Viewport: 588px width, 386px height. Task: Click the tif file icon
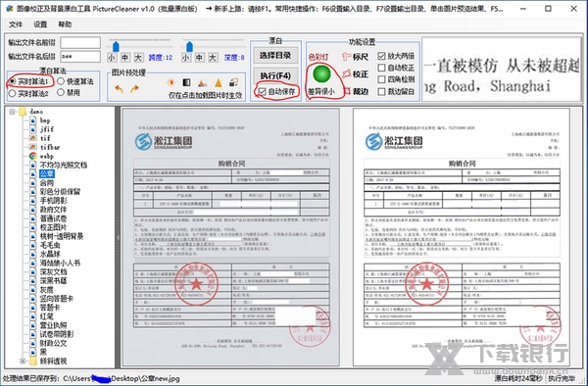(x=33, y=138)
